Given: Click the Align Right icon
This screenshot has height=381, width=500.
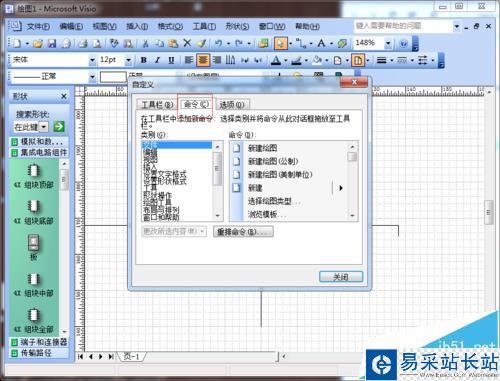Looking at the screenshot, I should [x=217, y=60].
